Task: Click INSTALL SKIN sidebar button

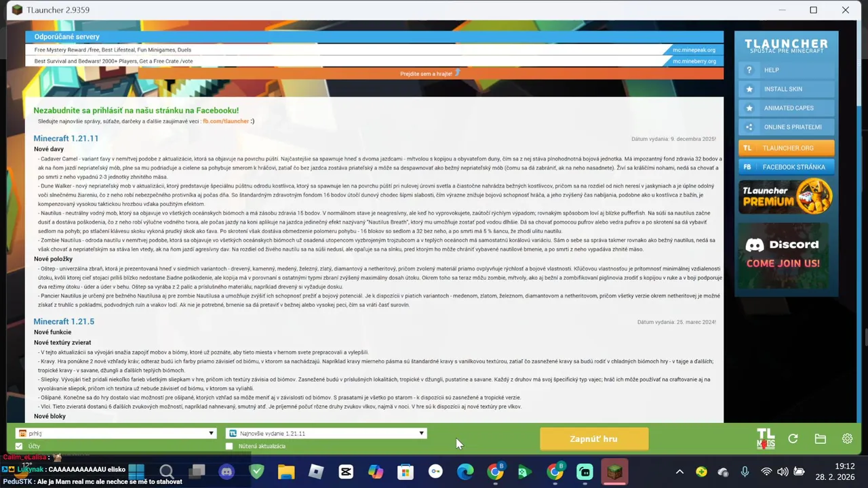Action: coord(787,89)
